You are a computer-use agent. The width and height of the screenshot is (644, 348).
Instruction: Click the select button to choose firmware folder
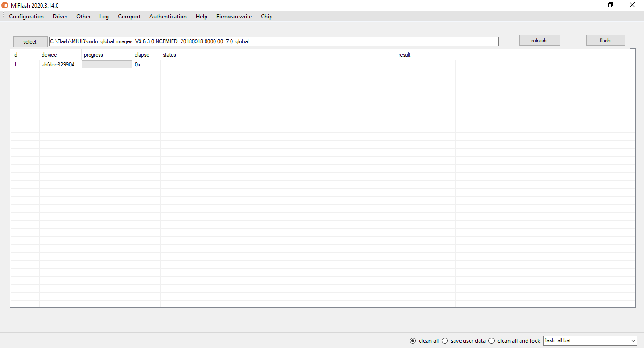[x=30, y=42]
